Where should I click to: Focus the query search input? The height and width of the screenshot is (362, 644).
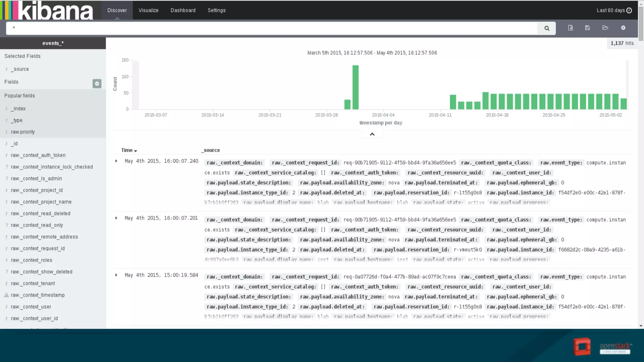point(270,28)
